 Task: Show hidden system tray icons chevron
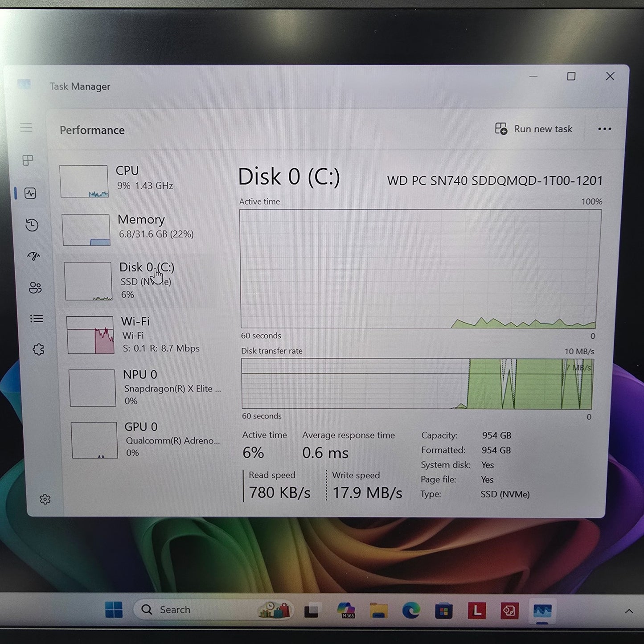click(628, 611)
